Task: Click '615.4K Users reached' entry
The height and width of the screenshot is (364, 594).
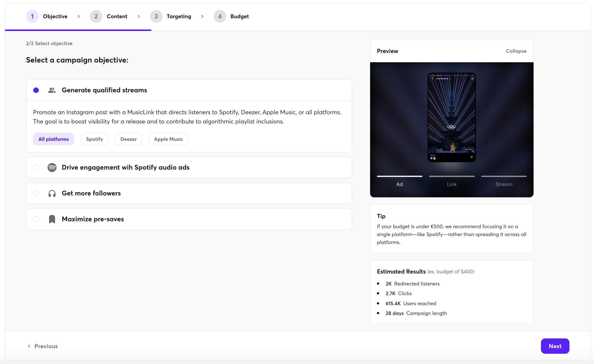Action: (411, 303)
